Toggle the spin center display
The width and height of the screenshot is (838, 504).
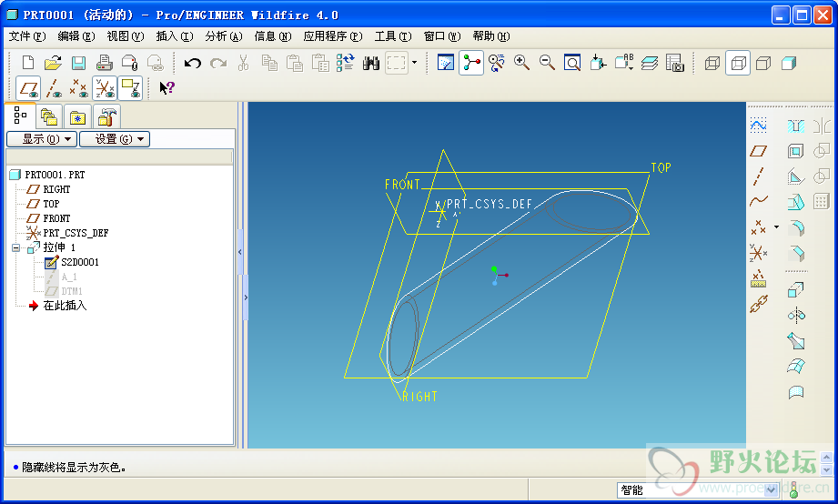coord(470,63)
